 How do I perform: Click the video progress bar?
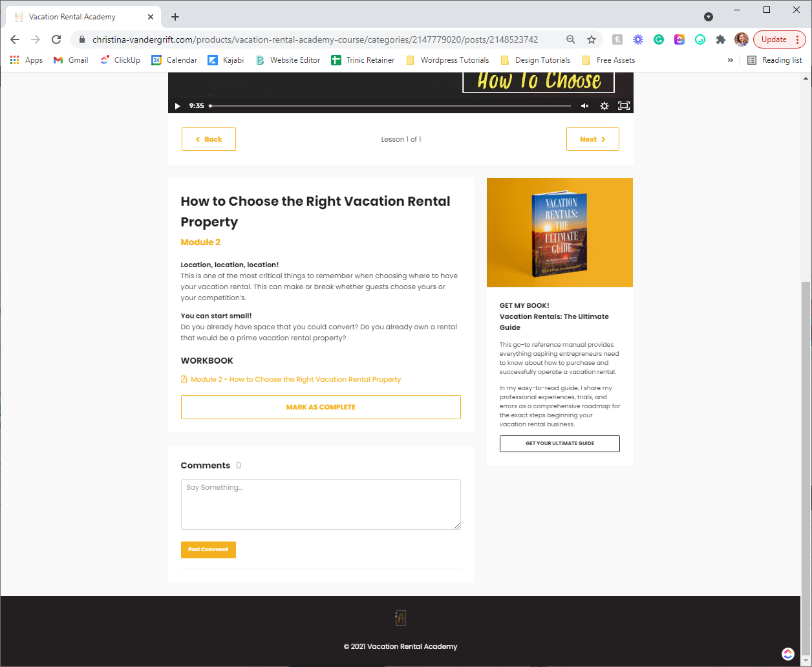click(x=390, y=106)
